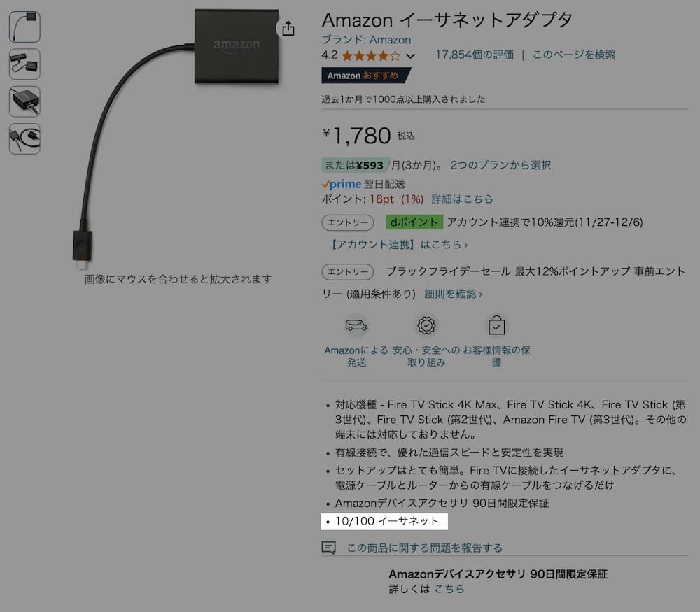The width and height of the screenshot is (700, 612).
Task: Click the このページを検索 link
Action: click(x=574, y=55)
